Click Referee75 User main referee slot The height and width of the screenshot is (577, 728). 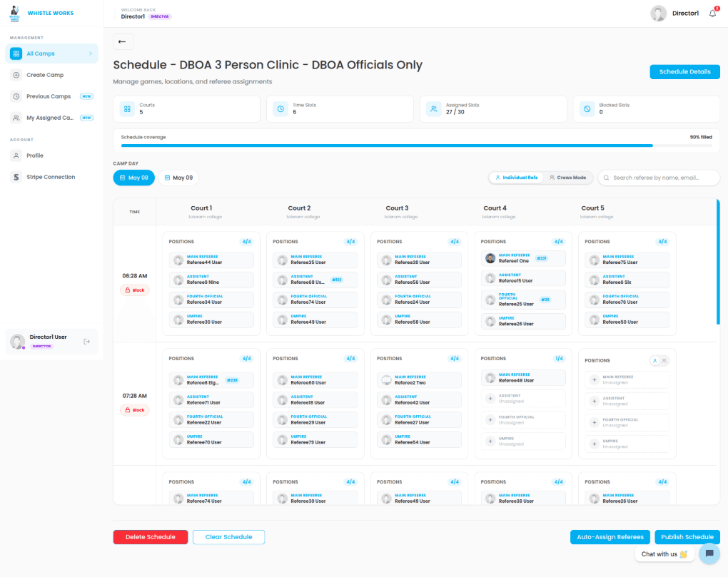coord(627,260)
